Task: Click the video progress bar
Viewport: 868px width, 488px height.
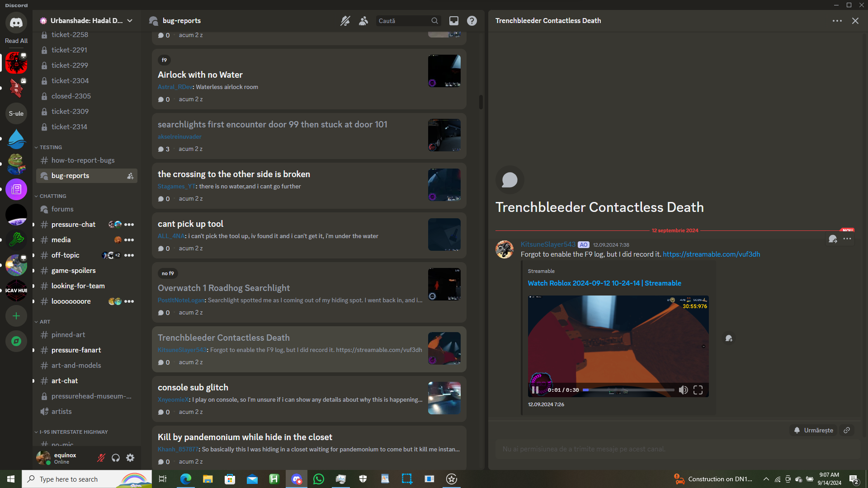Action: [x=628, y=390]
